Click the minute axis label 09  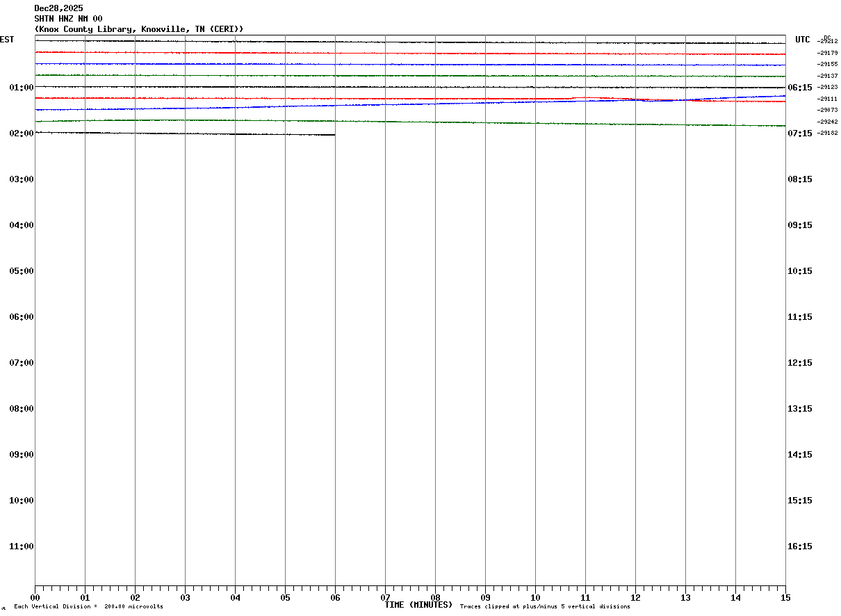(x=485, y=598)
